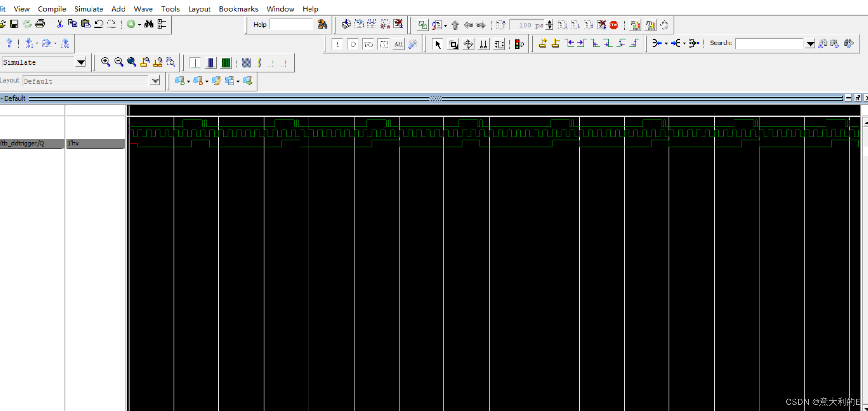Image resolution: width=868 pixels, height=411 pixels.
Task: Expand the green Add dropdown arrow
Action: click(139, 25)
